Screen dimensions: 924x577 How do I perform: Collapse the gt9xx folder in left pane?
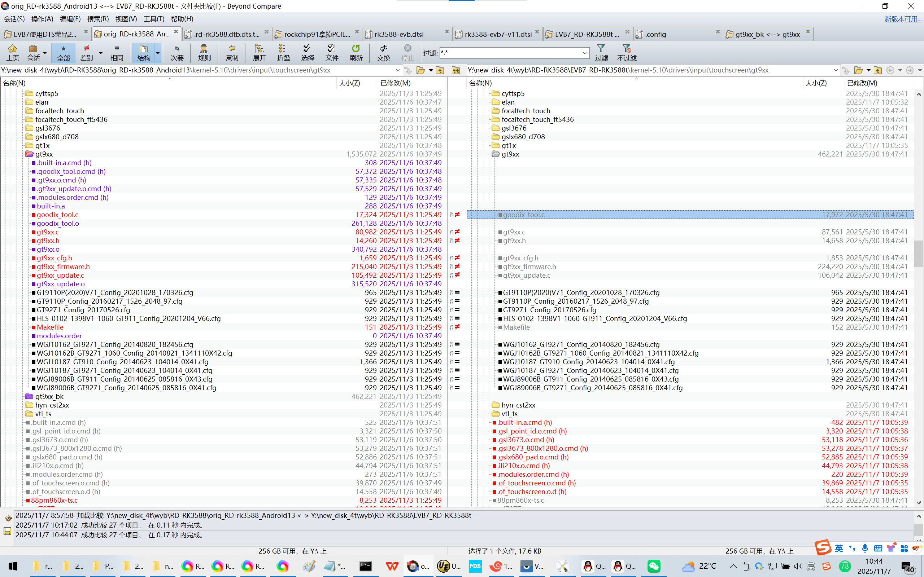click(29, 154)
